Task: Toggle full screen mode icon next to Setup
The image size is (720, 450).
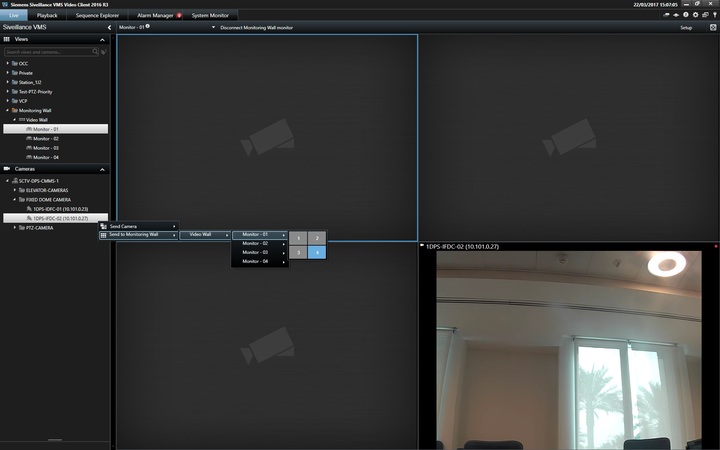Action: (711, 27)
